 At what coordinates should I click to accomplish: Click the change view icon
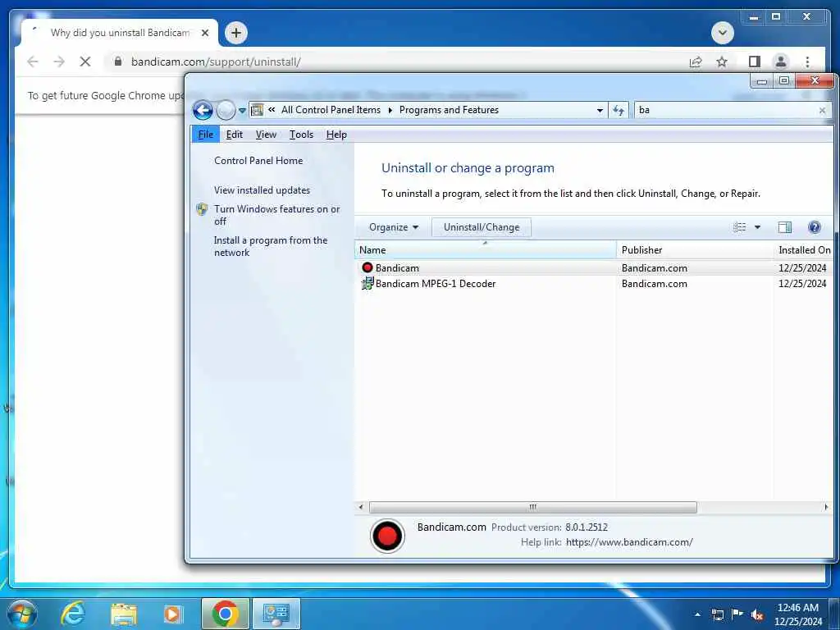[x=739, y=227]
